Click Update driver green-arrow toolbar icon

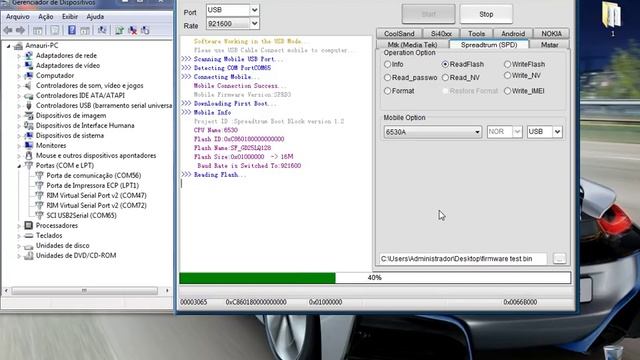[x=119, y=30]
